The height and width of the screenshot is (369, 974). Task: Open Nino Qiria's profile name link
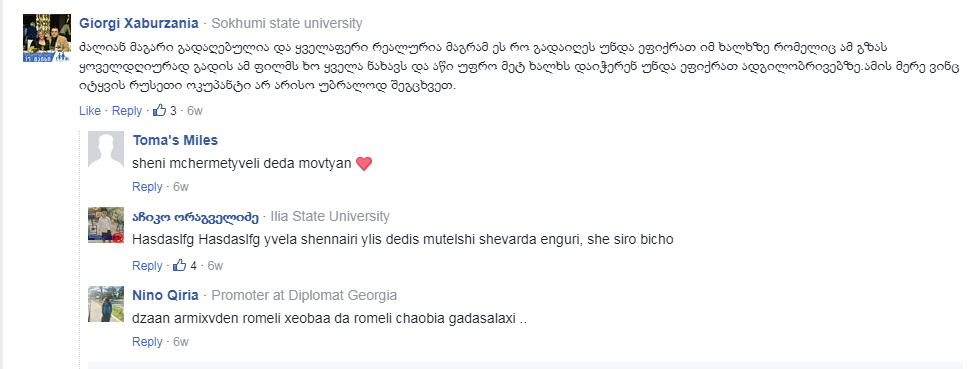165,295
